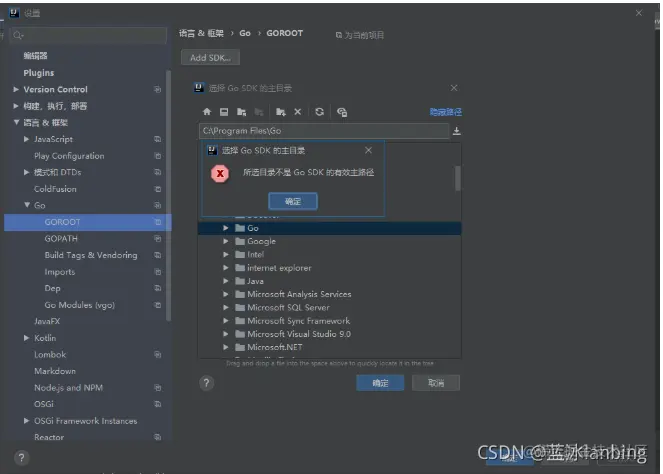Screen dimensions: 663x474
Task: Click the New Folder toolbar icon
Action: pyautogui.click(x=281, y=112)
